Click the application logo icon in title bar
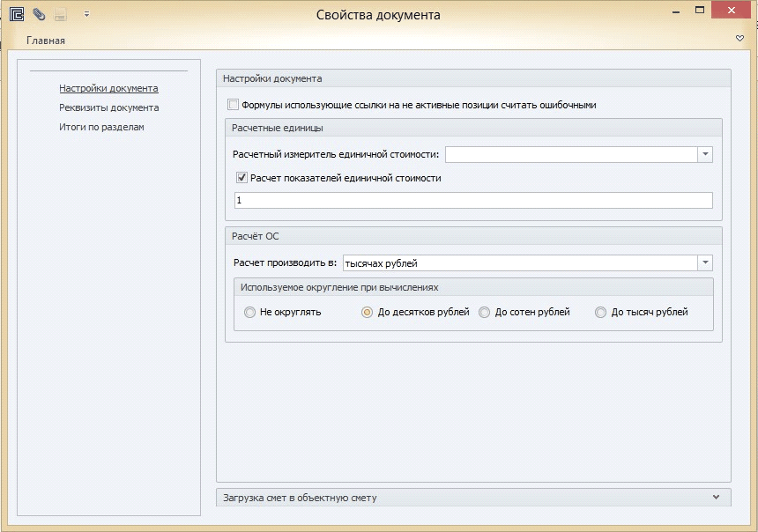Screen dimensions: 758x532 (x=16, y=14)
